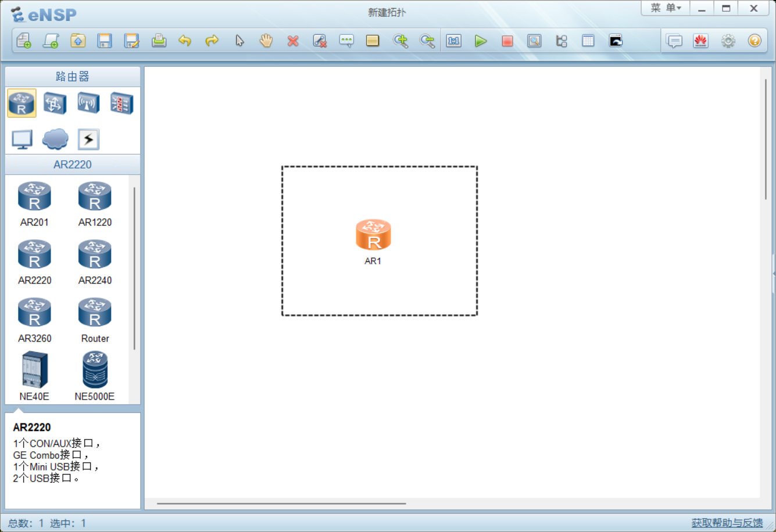
Task: Click the delete all connections icon
Action: tap(320, 41)
